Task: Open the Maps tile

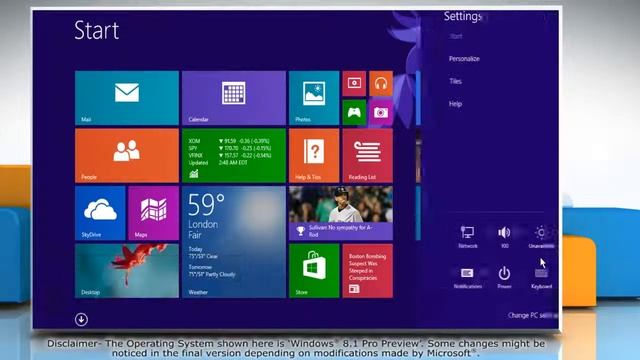Action: [x=153, y=213]
